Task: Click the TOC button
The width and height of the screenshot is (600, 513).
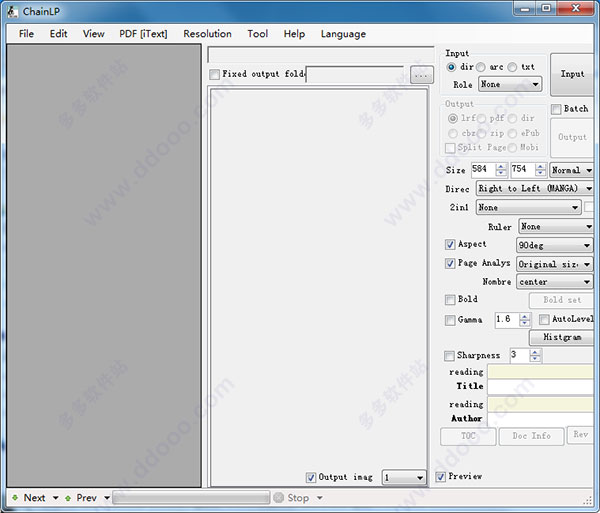Action: point(468,436)
